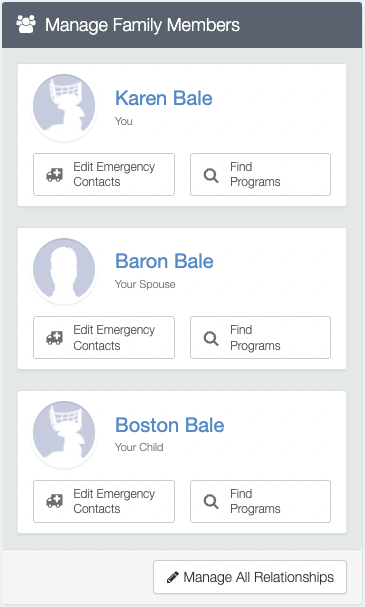Click magnifier icon in Karen Bale's card
The width and height of the screenshot is (365, 607).
point(211,175)
